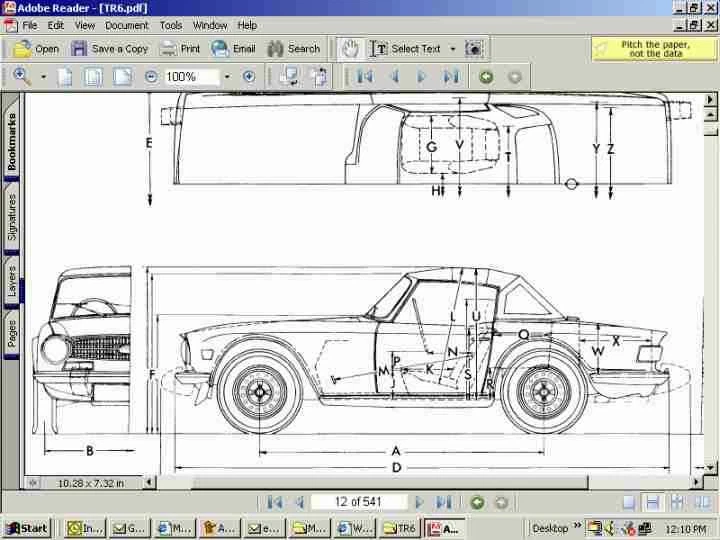Switch to continuous page layout view
The image size is (720, 540).
[x=652, y=502]
